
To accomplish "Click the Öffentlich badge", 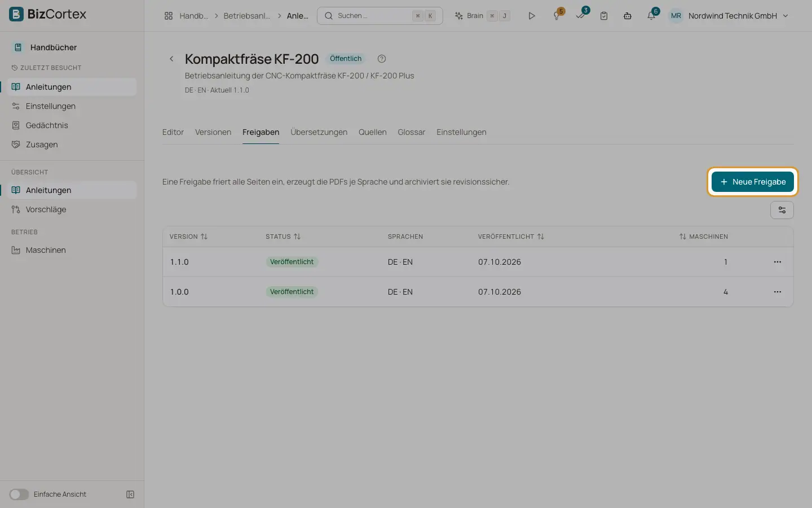I will tap(346, 59).
